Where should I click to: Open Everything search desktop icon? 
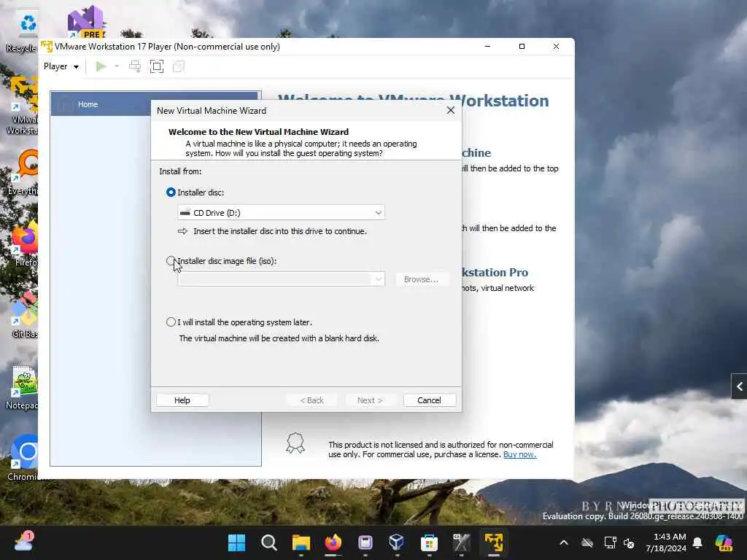(x=23, y=172)
